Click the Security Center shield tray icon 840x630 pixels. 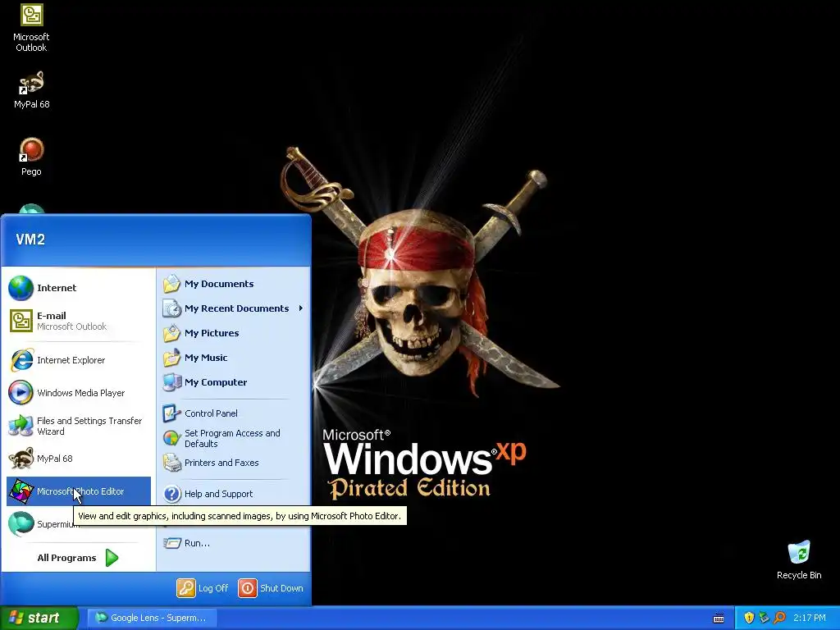(x=749, y=618)
